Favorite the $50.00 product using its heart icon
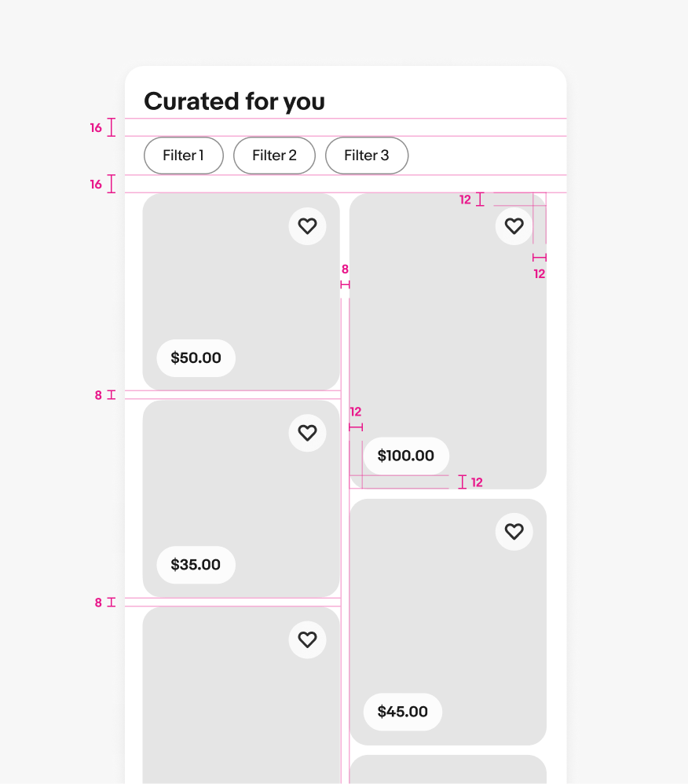 (307, 226)
